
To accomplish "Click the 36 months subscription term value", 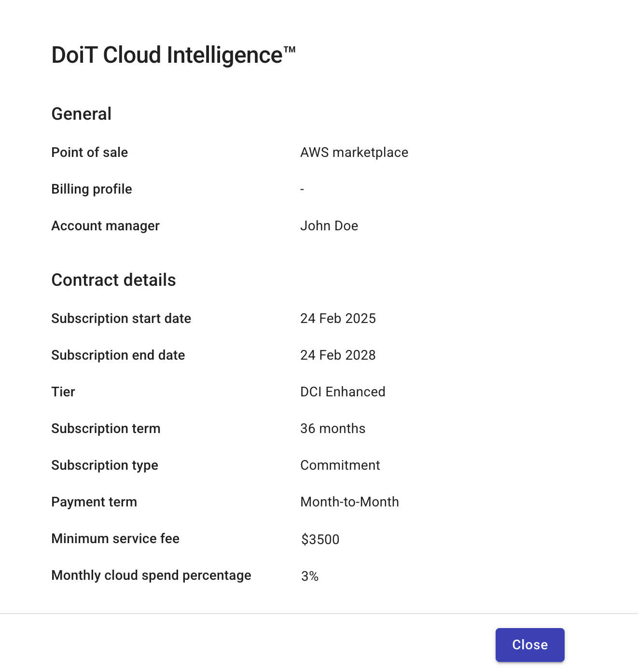I will pyautogui.click(x=333, y=429).
